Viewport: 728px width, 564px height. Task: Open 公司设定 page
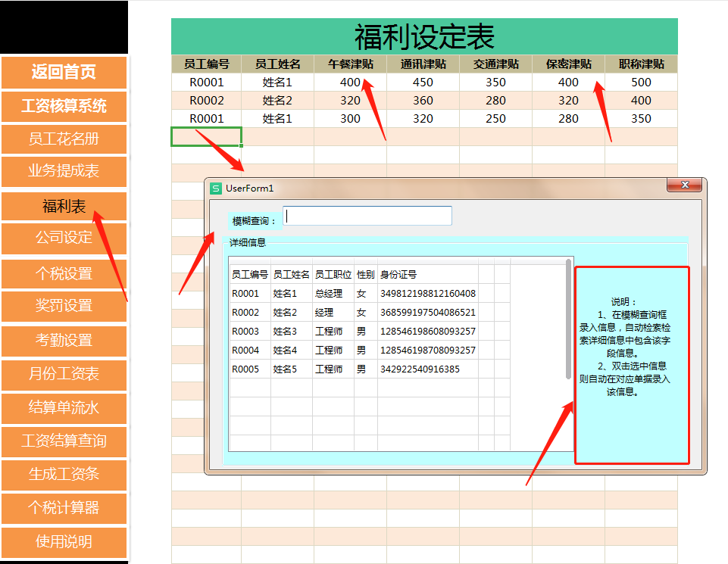(x=64, y=238)
